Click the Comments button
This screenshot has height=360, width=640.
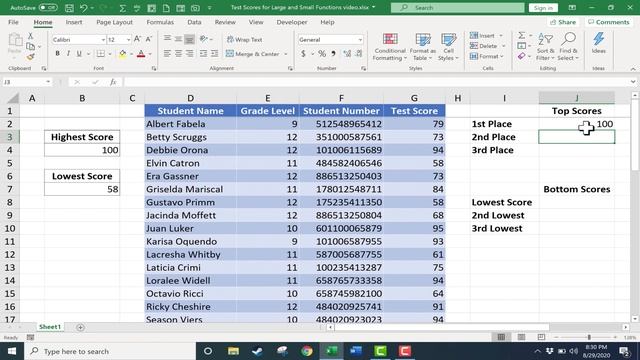609,22
